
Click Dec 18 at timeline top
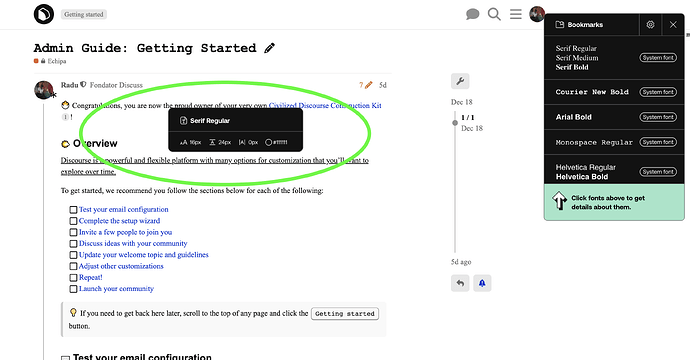462,102
